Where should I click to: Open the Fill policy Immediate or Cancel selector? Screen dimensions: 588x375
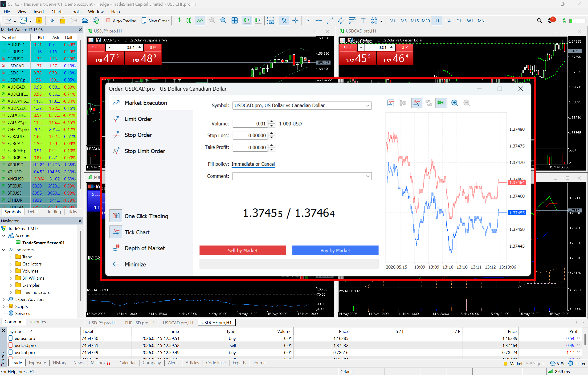tap(253, 164)
